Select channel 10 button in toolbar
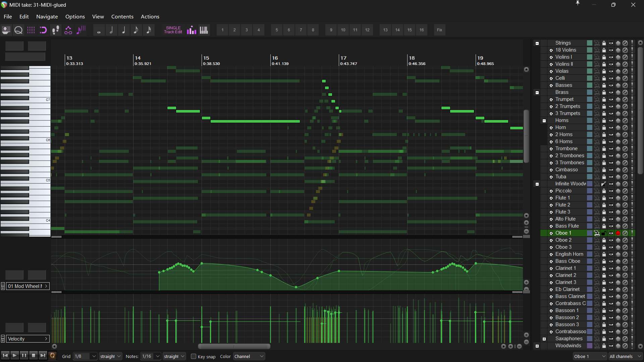The image size is (644, 362). click(x=343, y=30)
